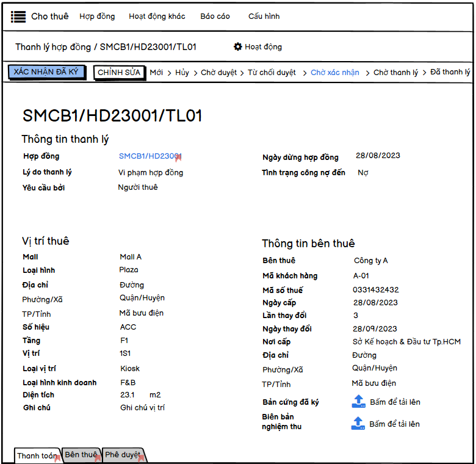Select the Từ chối duyệt status stage

click(272, 73)
